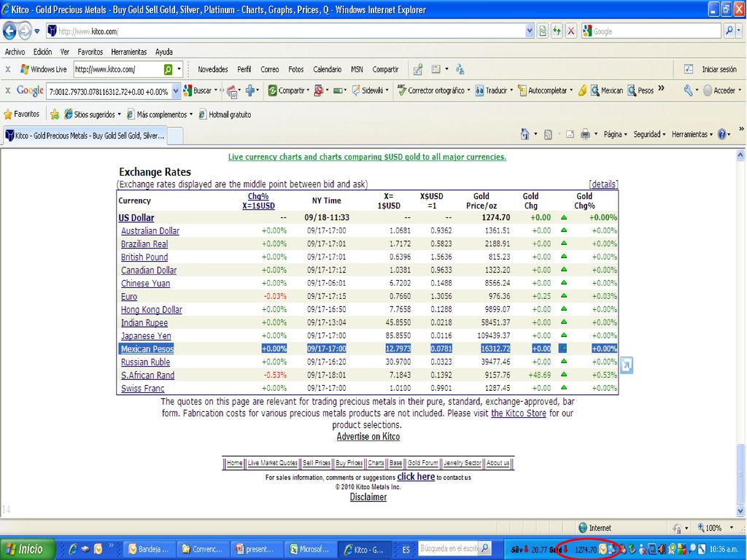Open the Edición menu
This screenshot has height=560, width=747.
(x=42, y=52)
